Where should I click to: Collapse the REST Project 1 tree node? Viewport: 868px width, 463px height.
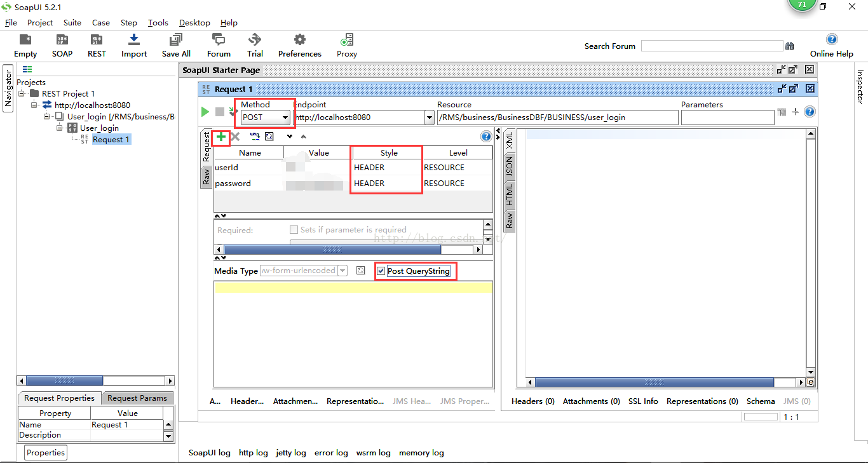point(22,93)
